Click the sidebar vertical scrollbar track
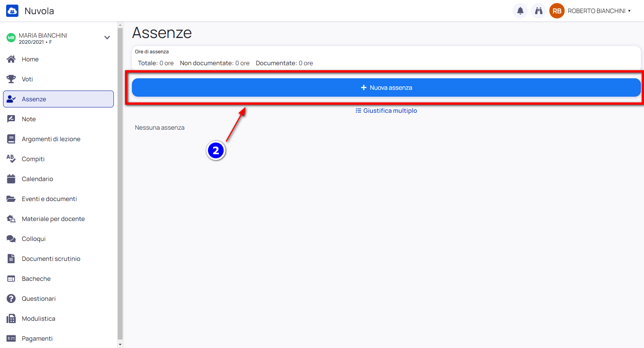This screenshot has width=644, height=348. pos(120,183)
